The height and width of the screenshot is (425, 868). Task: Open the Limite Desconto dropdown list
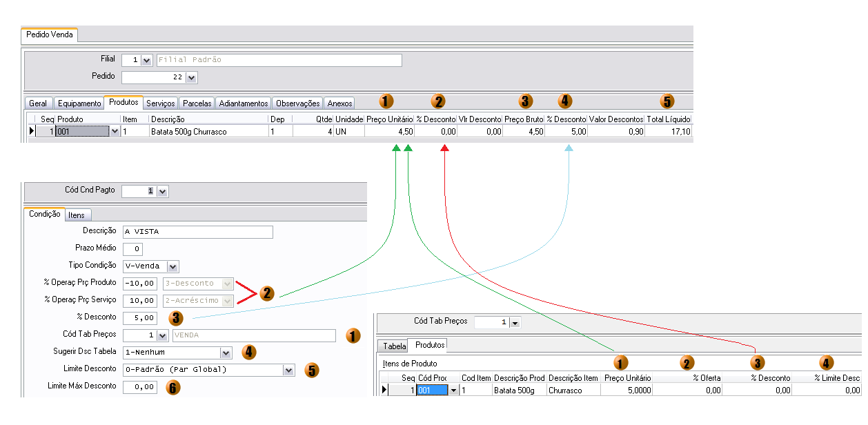tap(288, 370)
